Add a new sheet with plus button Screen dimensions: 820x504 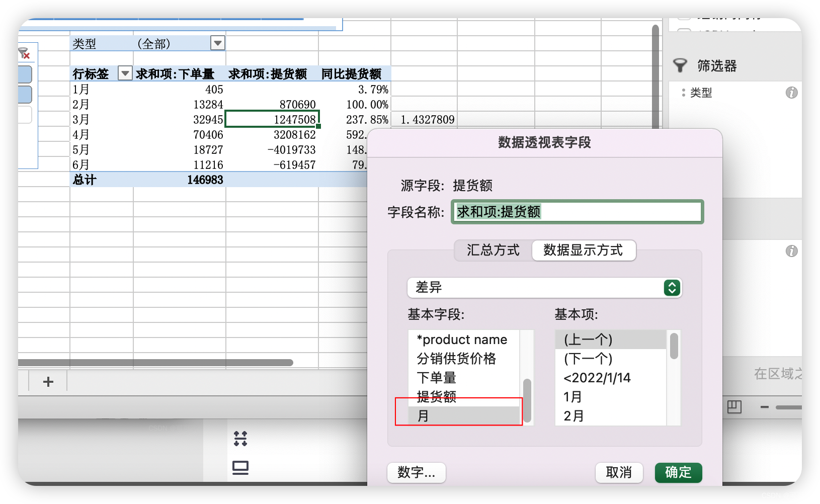tap(48, 382)
